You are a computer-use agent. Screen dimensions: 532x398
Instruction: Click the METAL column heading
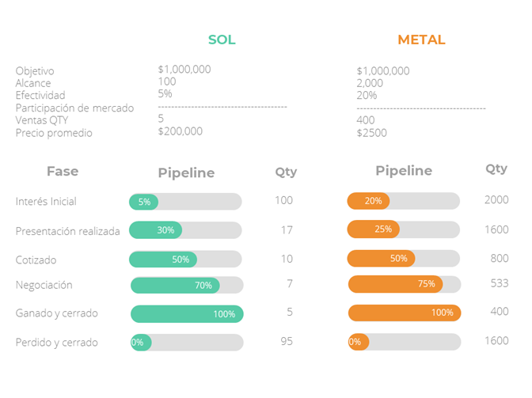click(421, 40)
